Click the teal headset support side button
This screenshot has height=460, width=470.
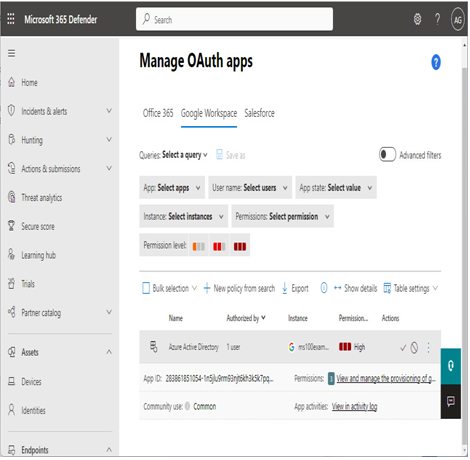[x=451, y=366]
